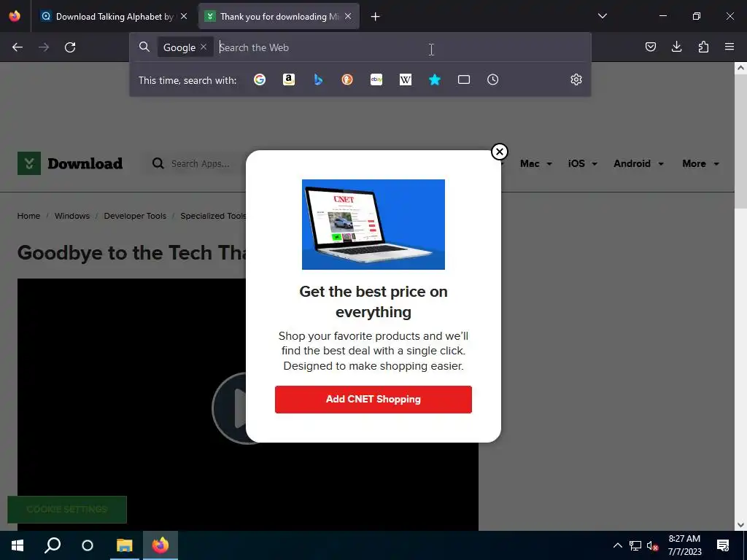
Task: List all tabs dropdown arrow
Action: 603,16
